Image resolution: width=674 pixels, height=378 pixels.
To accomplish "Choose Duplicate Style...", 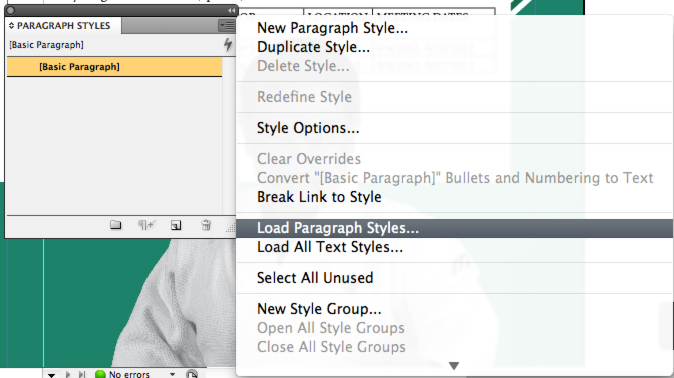I will pos(313,47).
